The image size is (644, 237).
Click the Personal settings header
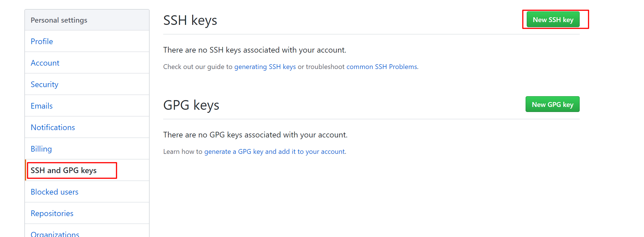point(59,20)
